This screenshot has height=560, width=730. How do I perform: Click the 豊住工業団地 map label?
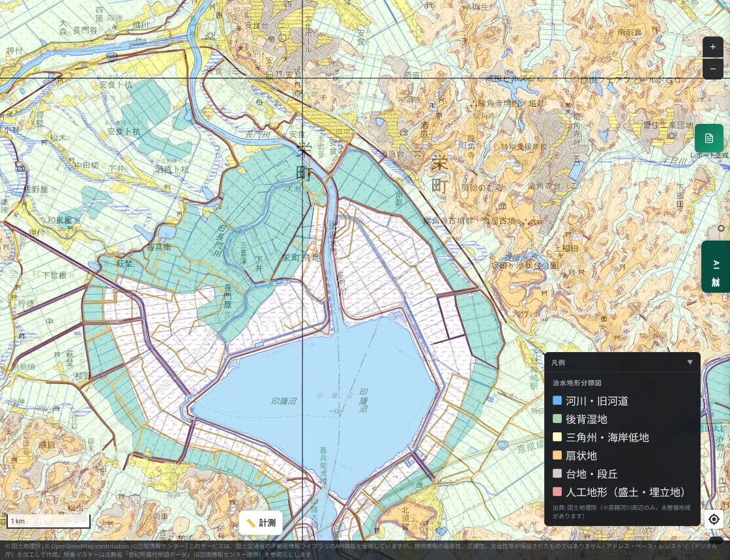click(668, 125)
